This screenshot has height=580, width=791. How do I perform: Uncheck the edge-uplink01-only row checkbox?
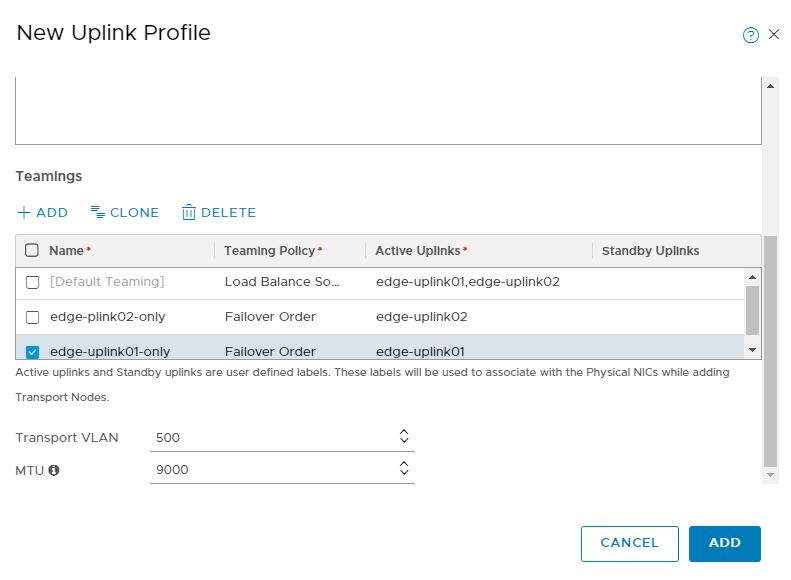(x=32, y=352)
